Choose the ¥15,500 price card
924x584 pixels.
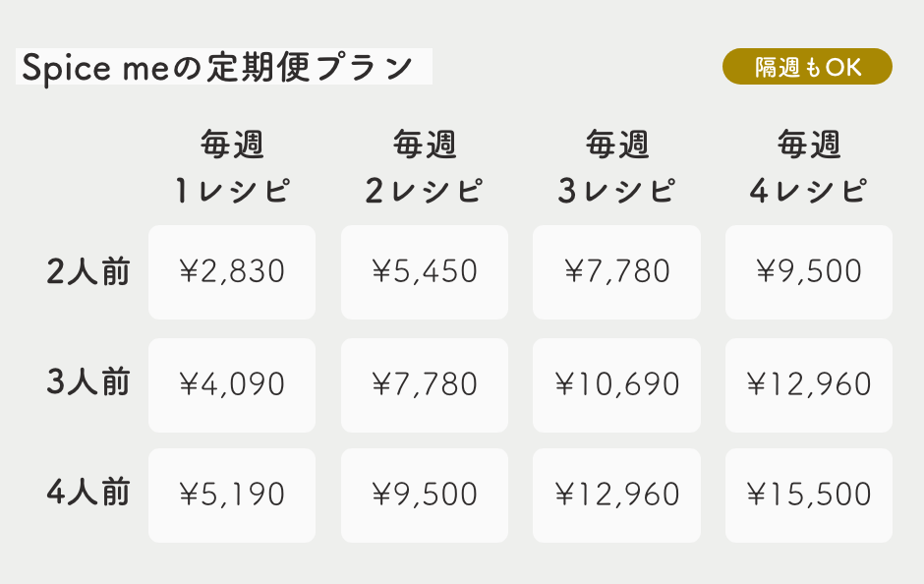pos(808,495)
